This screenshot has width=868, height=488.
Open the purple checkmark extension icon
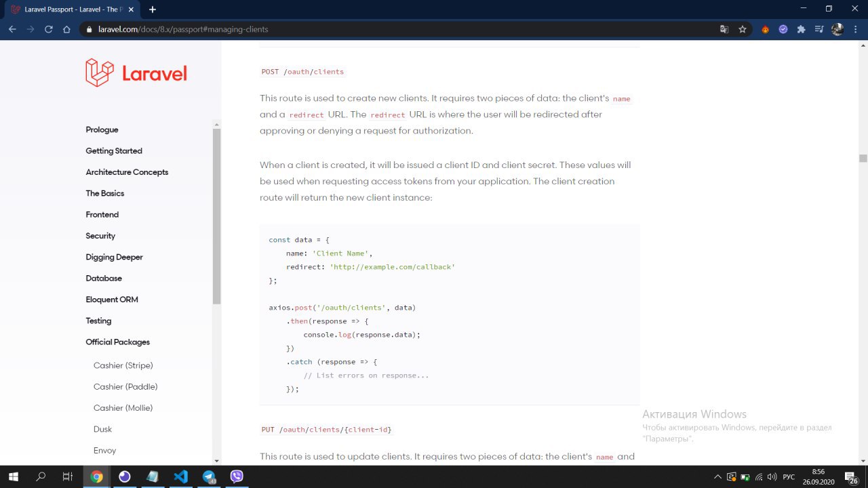pos(783,29)
